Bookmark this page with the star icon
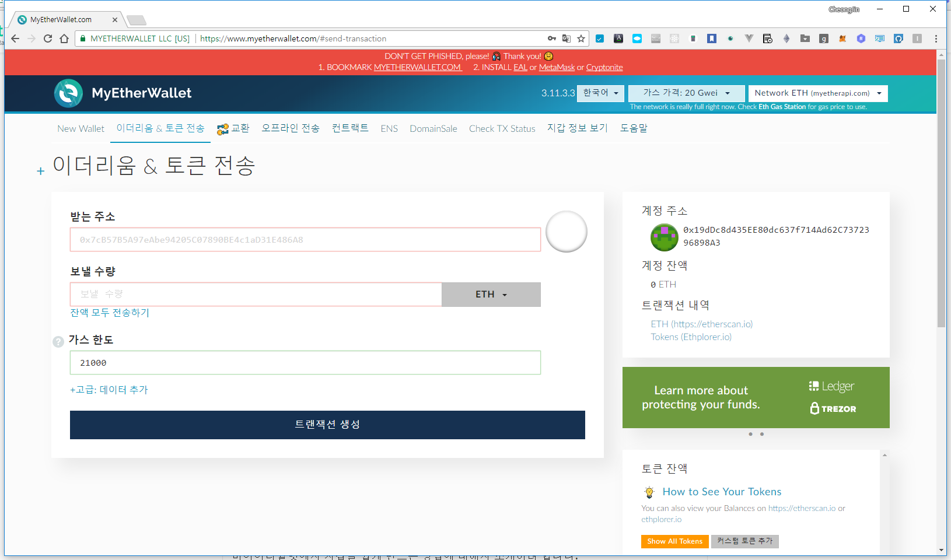 [581, 38]
